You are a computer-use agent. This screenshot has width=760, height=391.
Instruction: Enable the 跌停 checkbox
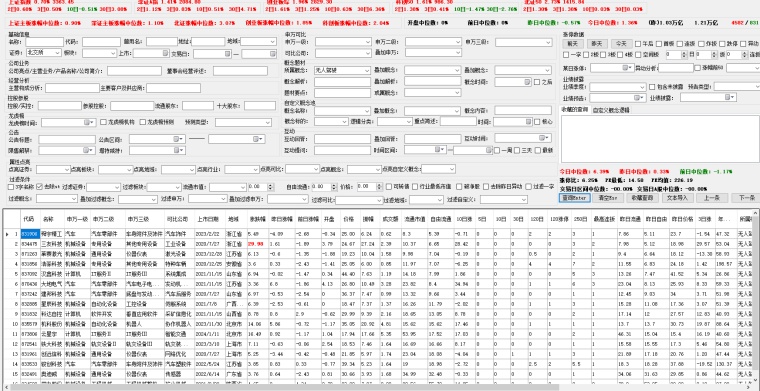point(722,44)
